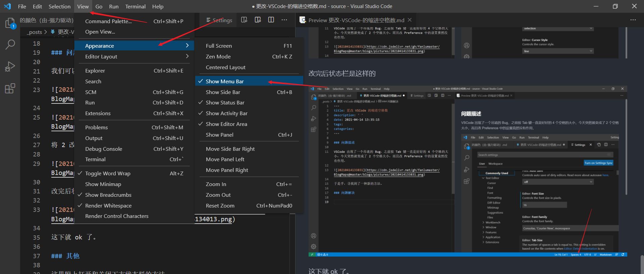Choose Reset Zoom from the submenu

pos(249,205)
